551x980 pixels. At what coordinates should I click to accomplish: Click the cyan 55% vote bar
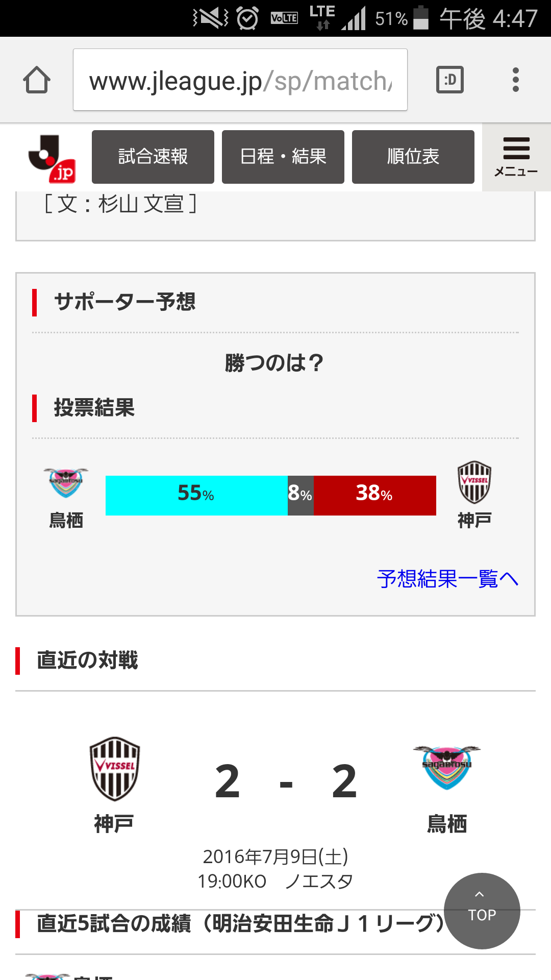196,495
